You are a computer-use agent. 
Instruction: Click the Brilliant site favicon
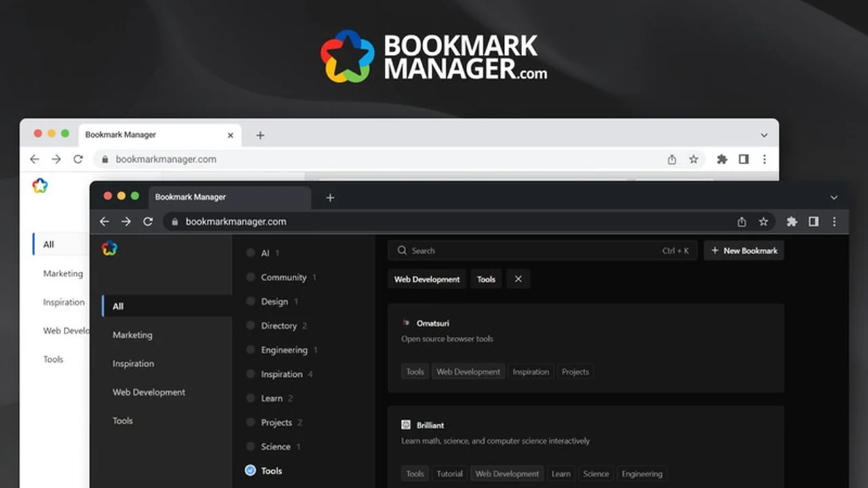pyautogui.click(x=406, y=425)
